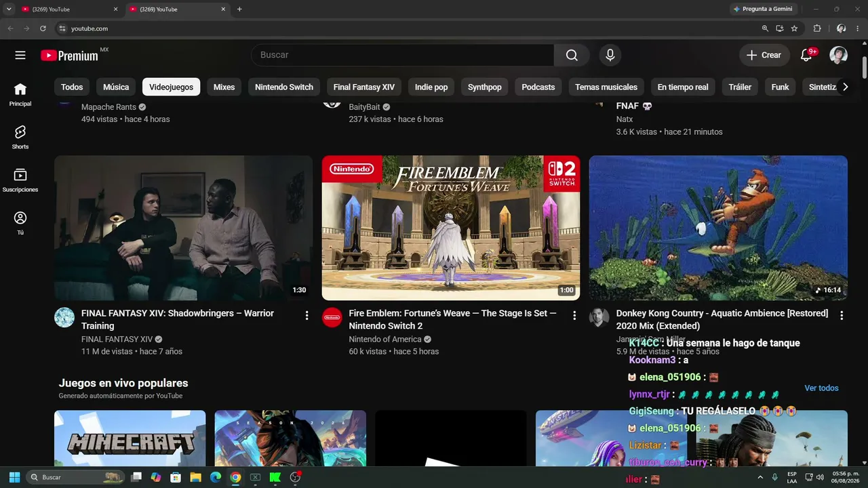Open the Shadowbringers Warrior Training video title
The image size is (868, 488).
[178, 319]
